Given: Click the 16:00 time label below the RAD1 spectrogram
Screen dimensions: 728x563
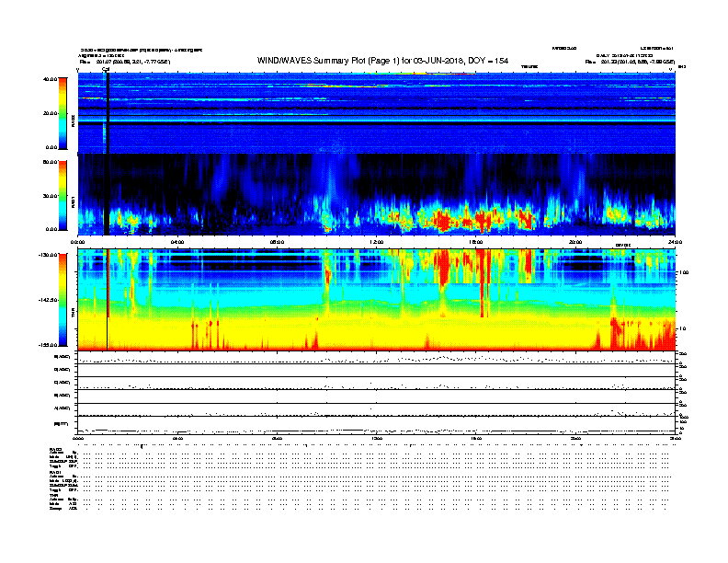Looking at the screenshot, I should tap(476, 242).
